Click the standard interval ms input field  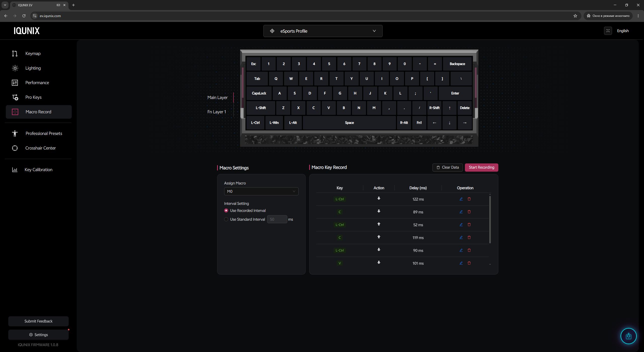277,219
